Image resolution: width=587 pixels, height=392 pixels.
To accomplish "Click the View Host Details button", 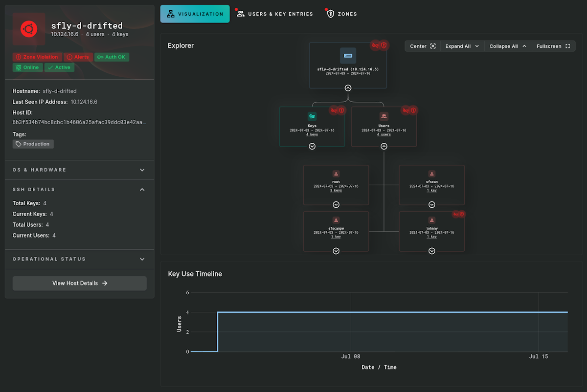I will pos(79,283).
